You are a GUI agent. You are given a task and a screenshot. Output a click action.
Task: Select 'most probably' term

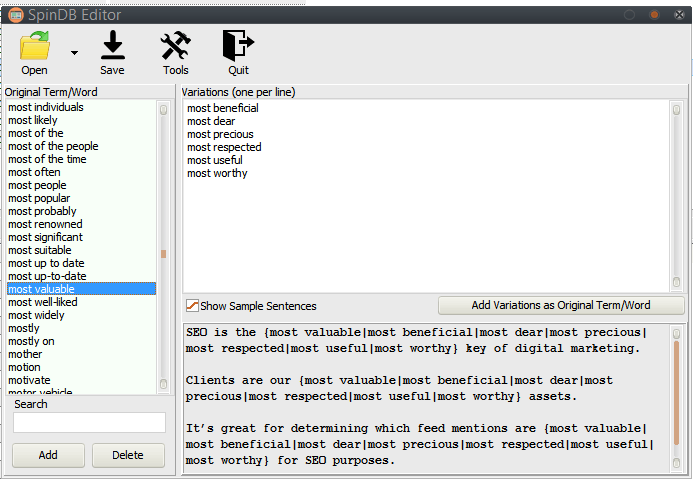tap(81, 211)
